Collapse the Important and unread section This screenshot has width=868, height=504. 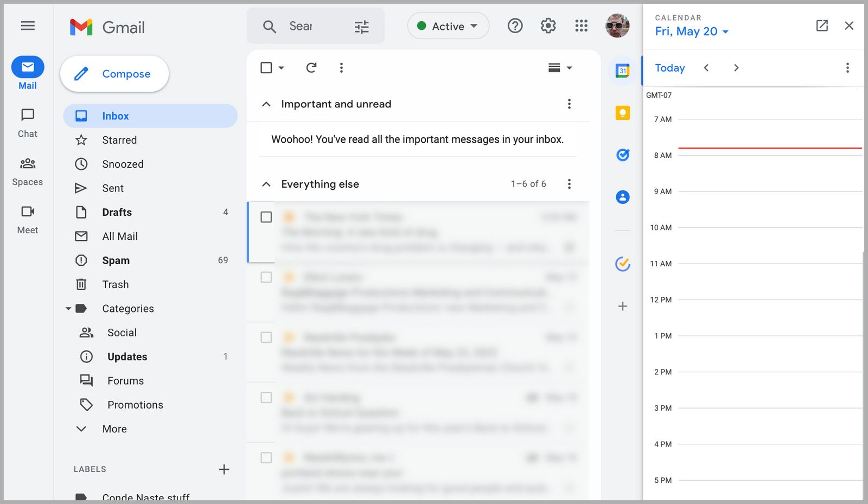(x=266, y=104)
